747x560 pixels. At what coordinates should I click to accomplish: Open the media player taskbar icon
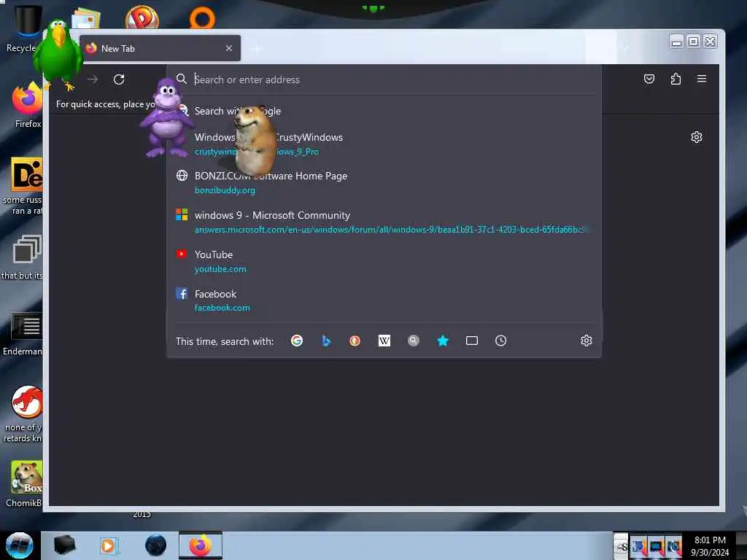[108, 545]
